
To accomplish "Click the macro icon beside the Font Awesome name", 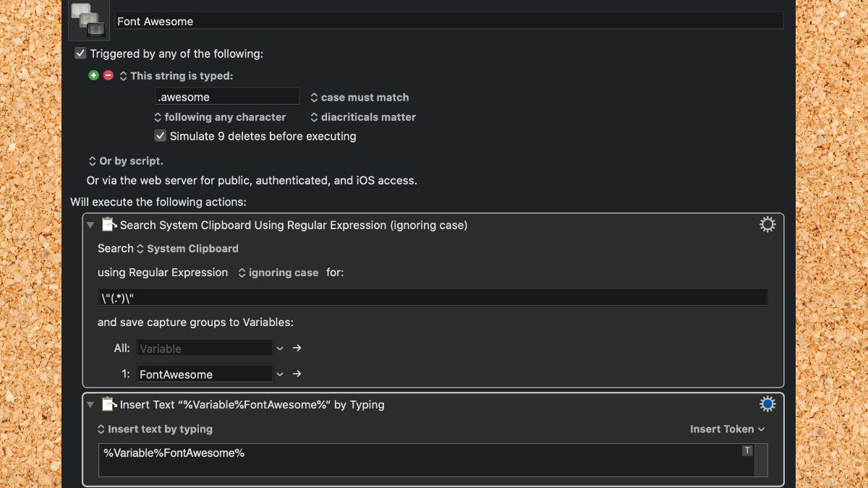I will [89, 20].
